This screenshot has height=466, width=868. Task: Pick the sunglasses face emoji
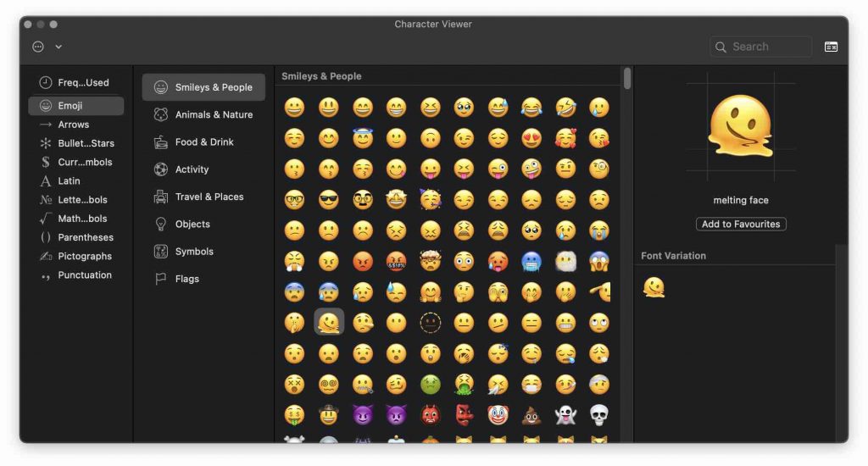tap(328, 200)
